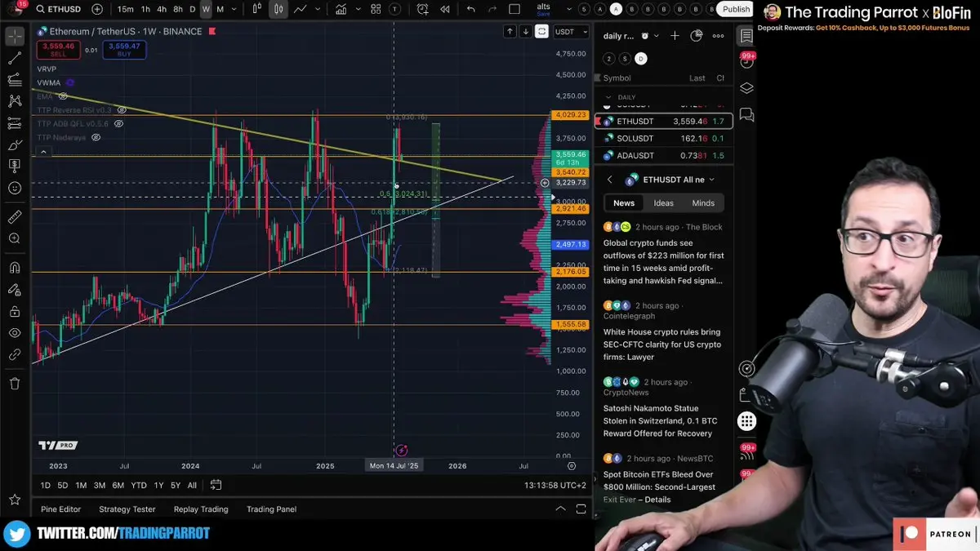Image resolution: width=980 pixels, height=551 pixels.
Task: Open the Replay Trading tab
Action: point(201,509)
